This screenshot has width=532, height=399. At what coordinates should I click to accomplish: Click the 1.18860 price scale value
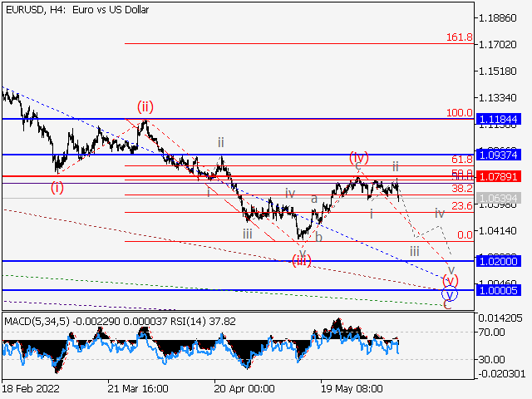(x=497, y=17)
